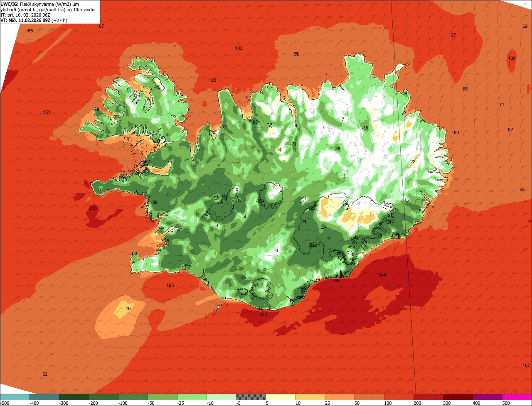
Task: Click the value "62" in the top-right corner
Action: pyautogui.click(x=525, y=26)
